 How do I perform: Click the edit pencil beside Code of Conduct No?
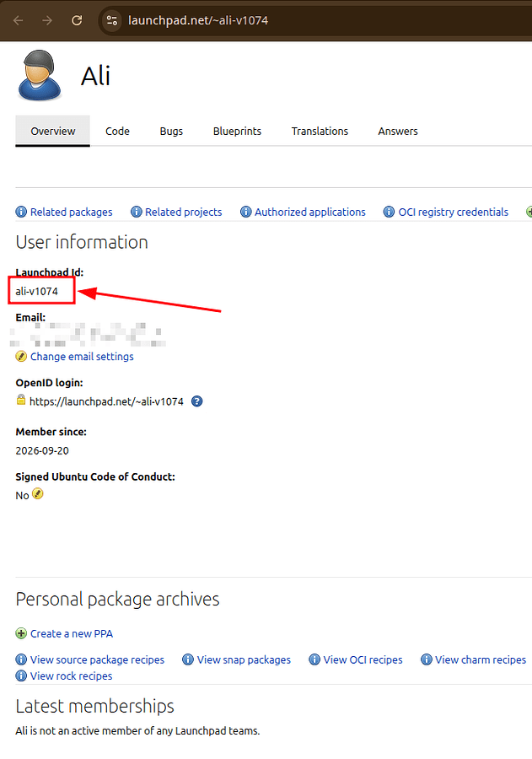[38, 493]
